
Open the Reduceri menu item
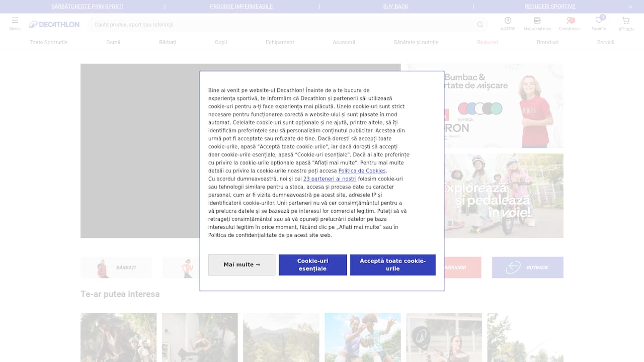point(488,42)
